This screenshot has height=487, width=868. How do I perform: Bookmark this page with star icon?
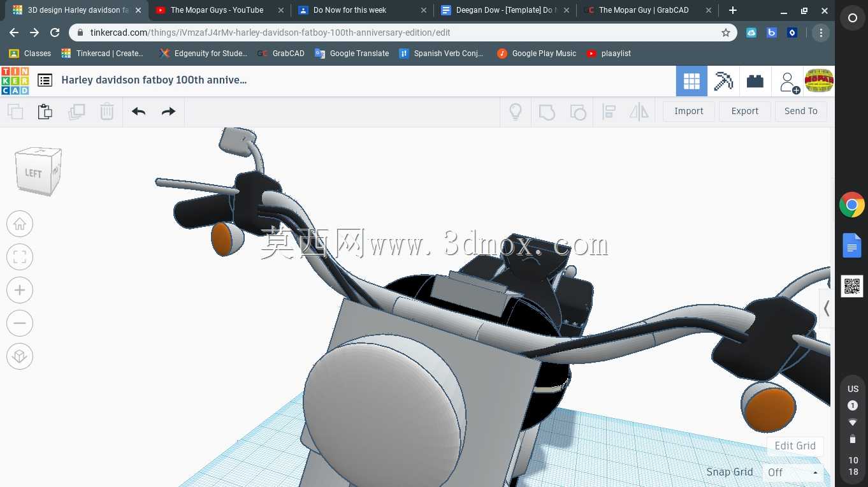pos(725,33)
